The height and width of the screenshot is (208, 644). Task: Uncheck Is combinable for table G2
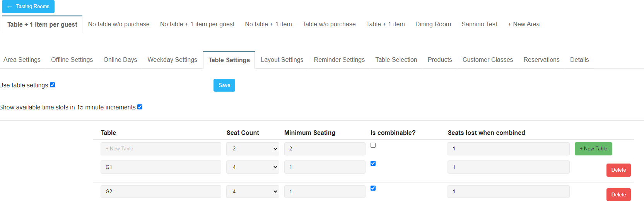tap(373, 188)
